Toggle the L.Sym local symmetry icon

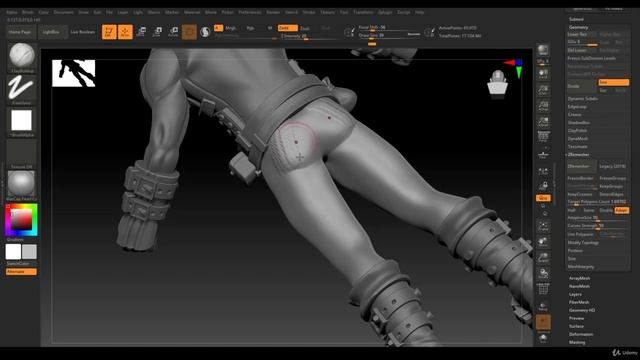[543, 171]
